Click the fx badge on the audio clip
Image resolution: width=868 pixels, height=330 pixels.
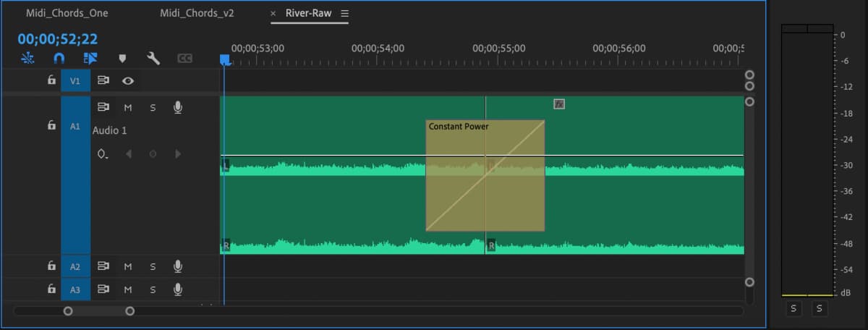(x=559, y=104)
